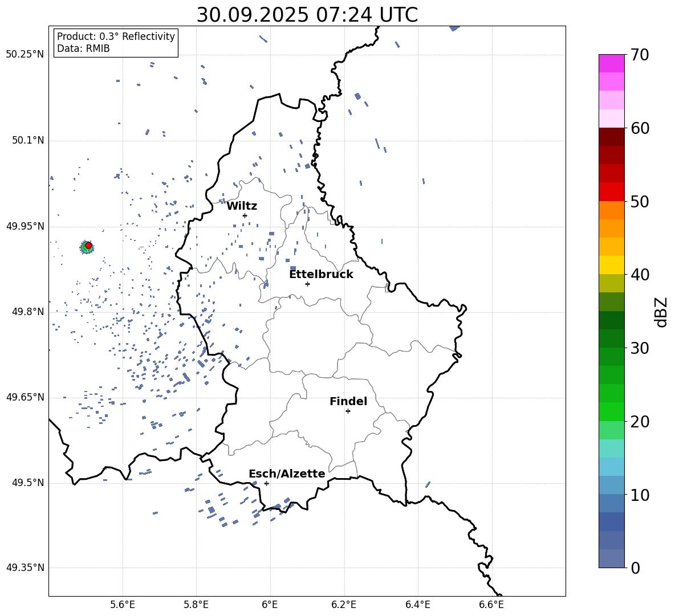
Task: Click the 50.1°N latitude label
Action: pyautogui.click(x=28, y=141)
